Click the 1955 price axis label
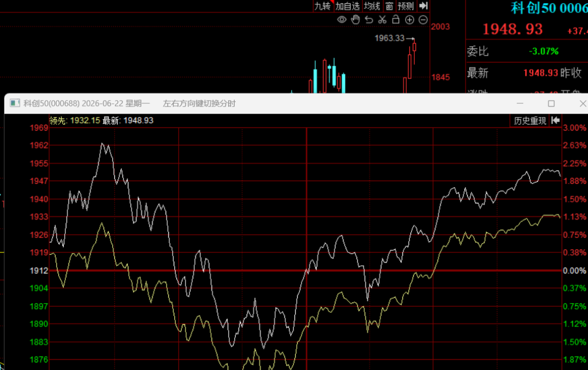Viewport: 588px width, 370px height. (39, 163)
